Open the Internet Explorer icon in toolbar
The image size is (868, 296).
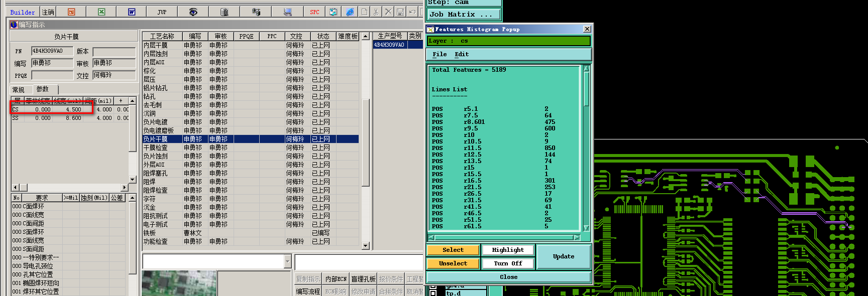point(350,12)
